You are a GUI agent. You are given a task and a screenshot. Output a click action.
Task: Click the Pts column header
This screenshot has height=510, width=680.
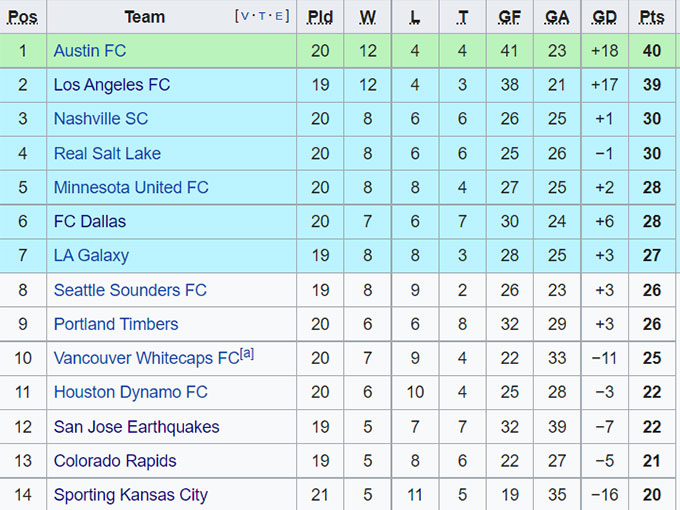(651, 17)
